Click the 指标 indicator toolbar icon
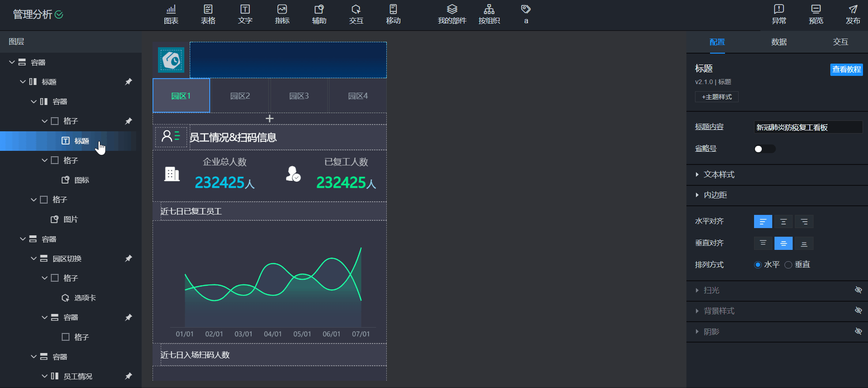Screen dimensions: 868x388 point(282,15)
